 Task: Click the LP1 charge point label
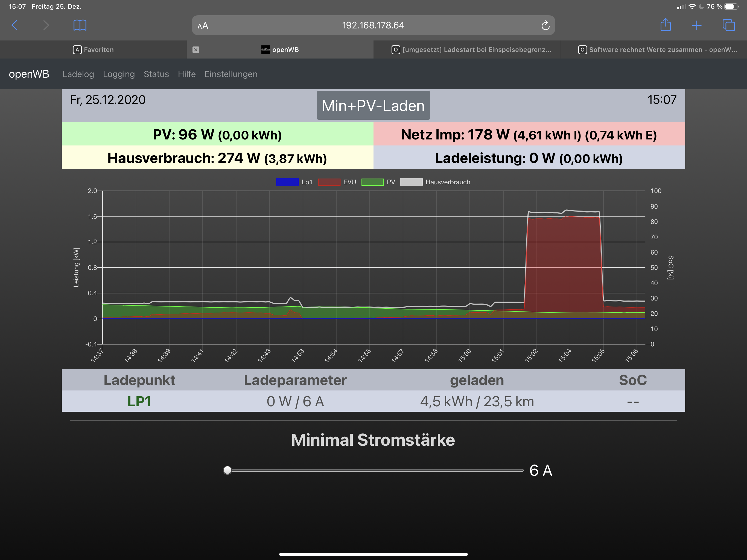click(x=139, y=401)
